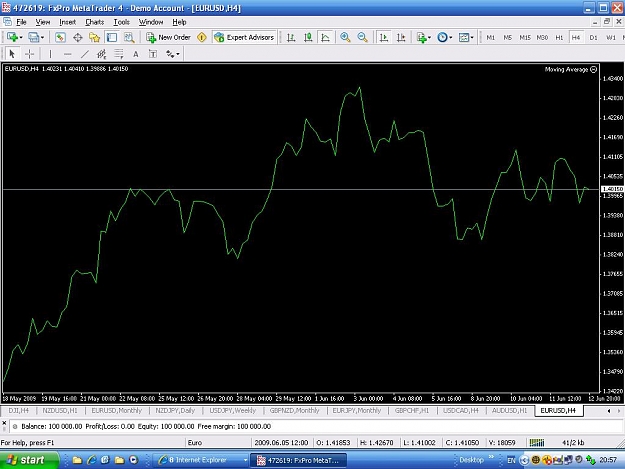625x469 pixels.
Task: Expand the Indicators list dropdown arrow
Action: tap(429, 38)
